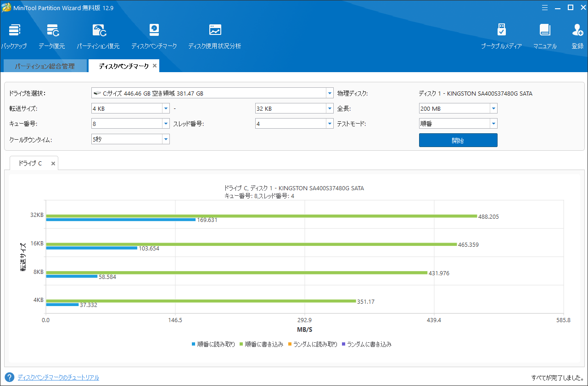This screenshot has height=386, width=588.
Task: Click the 物理ディスク KINGSTON SA400S37480G value
Action: [476, 93]
